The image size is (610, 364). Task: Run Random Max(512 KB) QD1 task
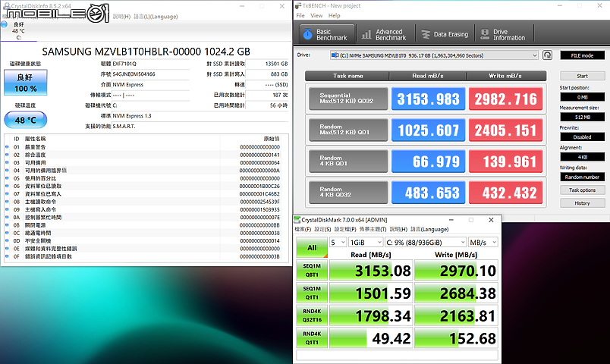348,130
